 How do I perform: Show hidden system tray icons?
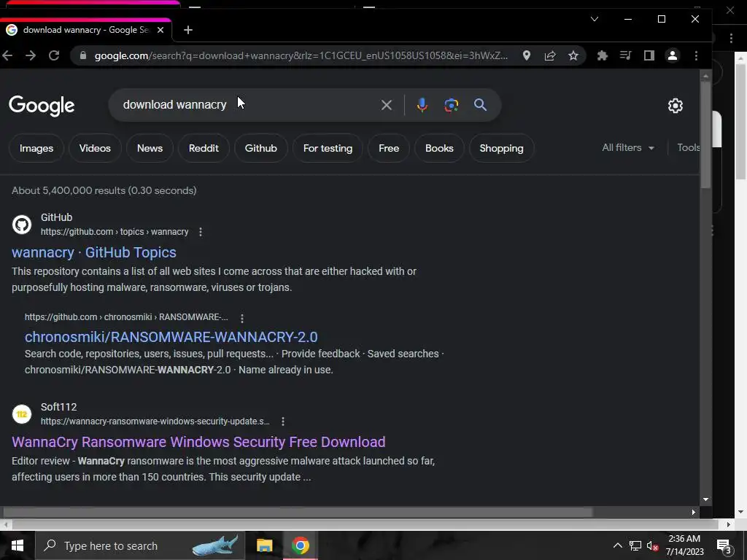[x=617, y=545]
